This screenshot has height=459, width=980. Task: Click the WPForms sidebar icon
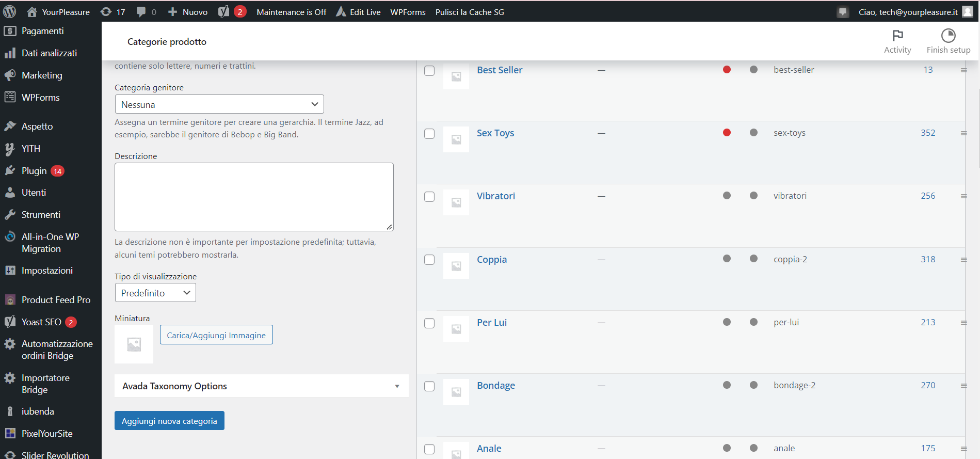click(10, 97)
